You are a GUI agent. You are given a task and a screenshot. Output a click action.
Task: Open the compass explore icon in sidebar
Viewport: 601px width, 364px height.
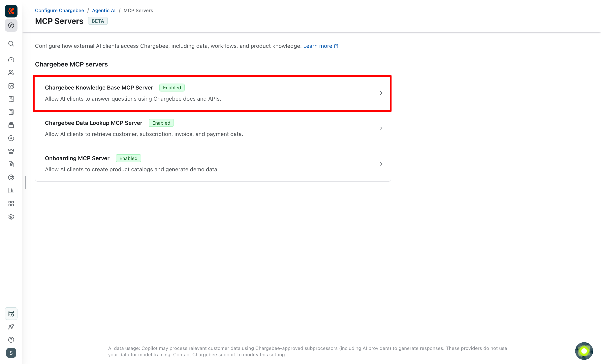11,25
